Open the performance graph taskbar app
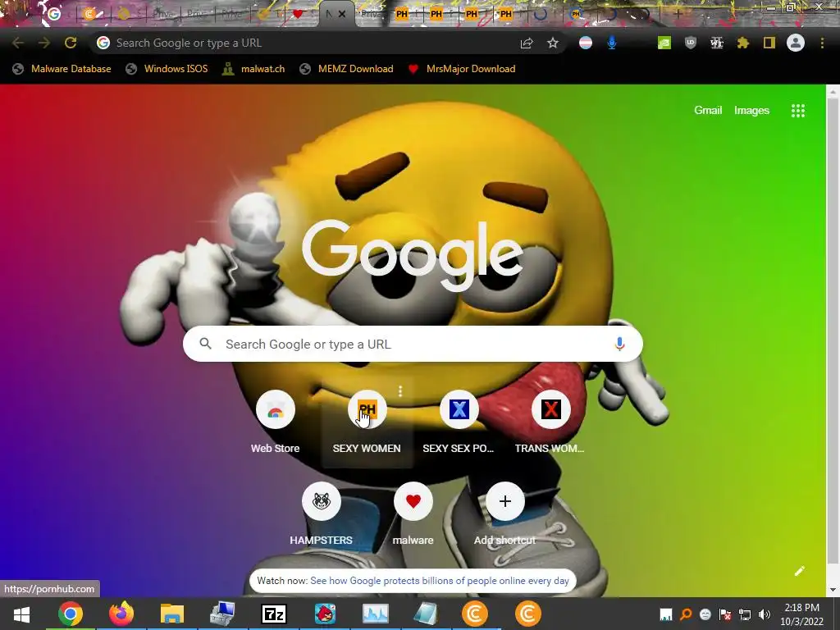 (x=376, y=614)
